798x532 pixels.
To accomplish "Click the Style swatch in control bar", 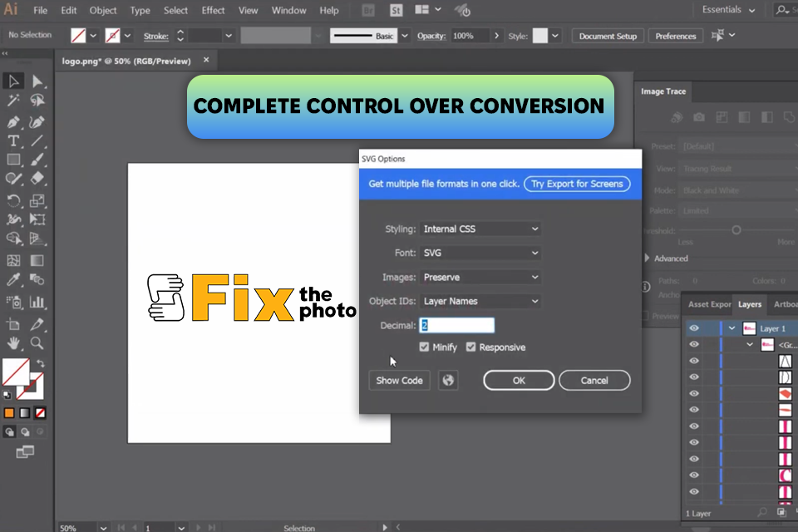I will (540, 36).
